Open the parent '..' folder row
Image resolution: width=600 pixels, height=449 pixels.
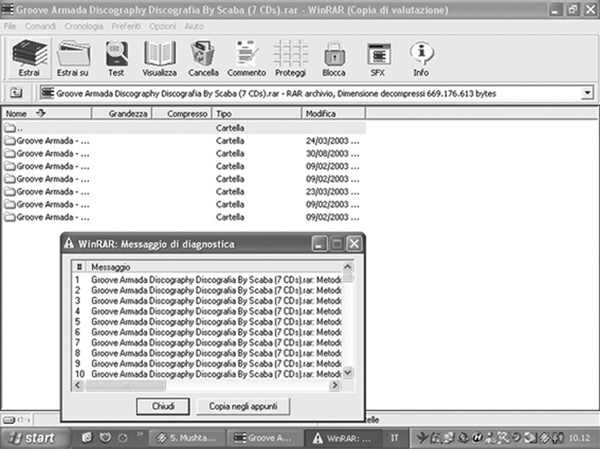tap(184, 128)
